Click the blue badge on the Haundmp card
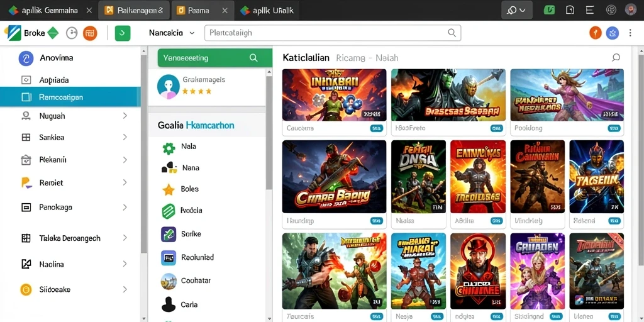Image resolution: width=644 pixels, height=322 pixels. [x=376, y=221]
